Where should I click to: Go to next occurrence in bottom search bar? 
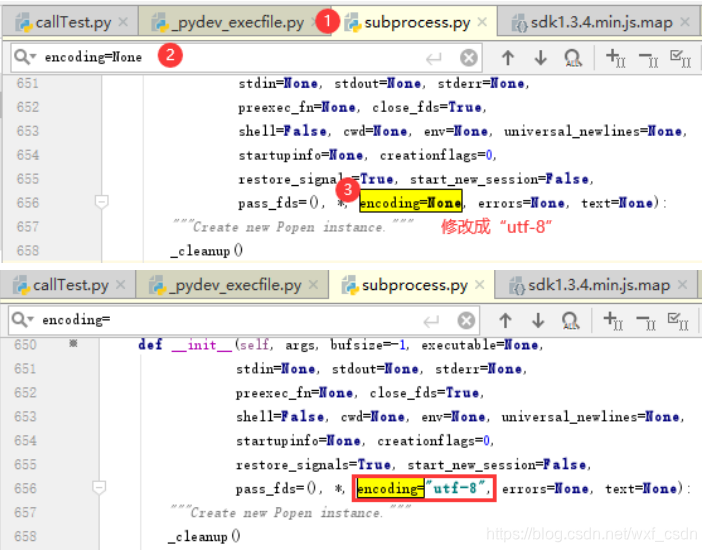pos(538,320)
